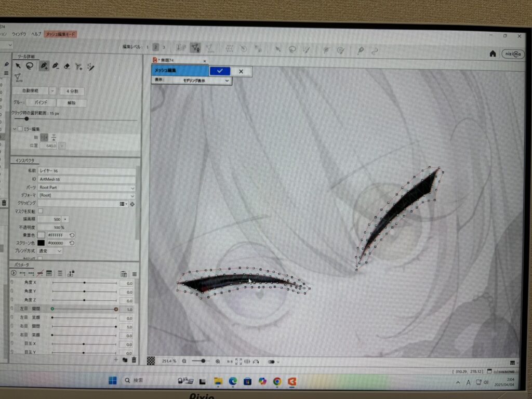Choose the add vertex pen tool
This screenshot has height=399, width=532.
pyautogui.click(x=44, y=66)
